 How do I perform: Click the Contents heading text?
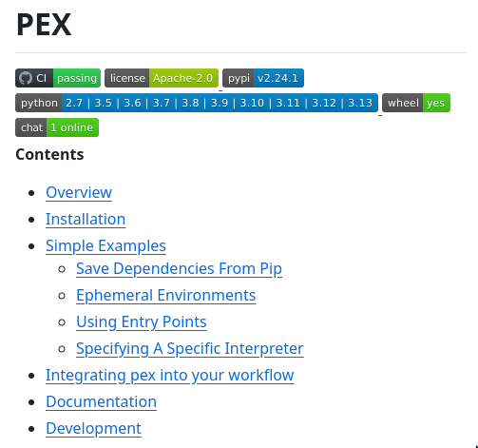[49, 155]
